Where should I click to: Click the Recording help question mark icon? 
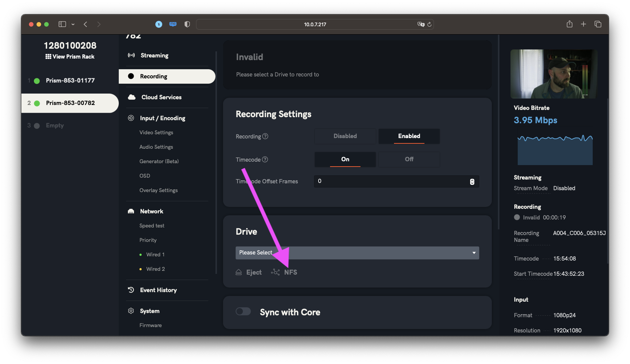click(265, 136)
